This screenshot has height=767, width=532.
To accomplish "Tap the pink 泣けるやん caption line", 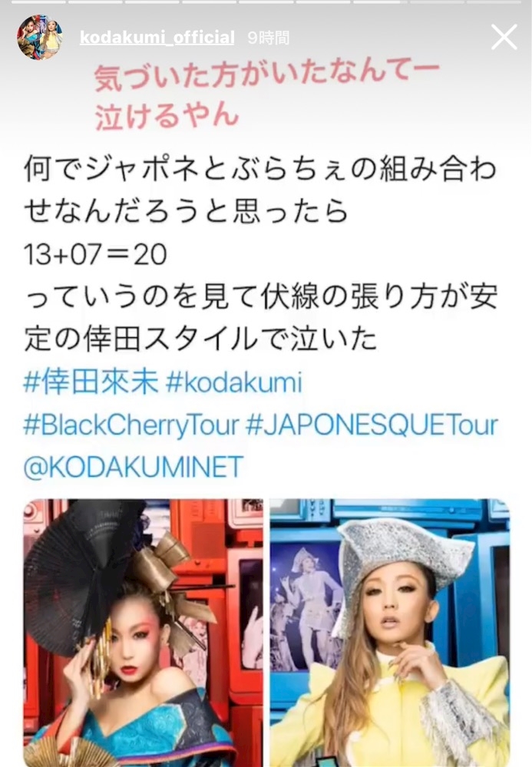I will point(167,117).
